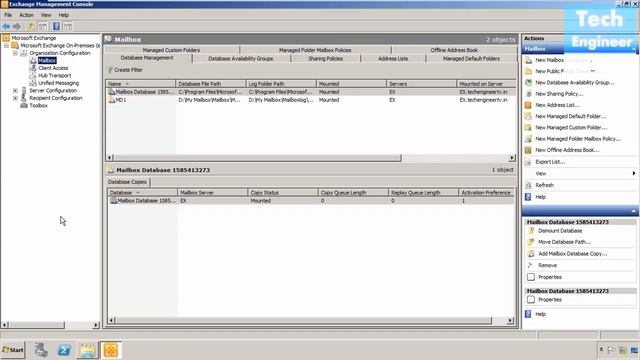
Task: Open Toolbox in the console tree
Action: (x=38, y=105)
